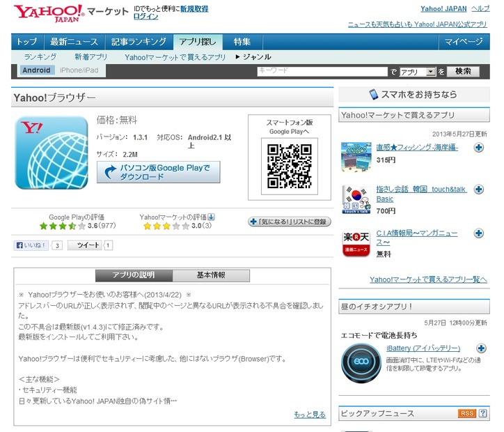Viewport: 504px width, 432px height.
Task: Open the Yahoo!ブラウザー app icon
Action: click(52, 153)
